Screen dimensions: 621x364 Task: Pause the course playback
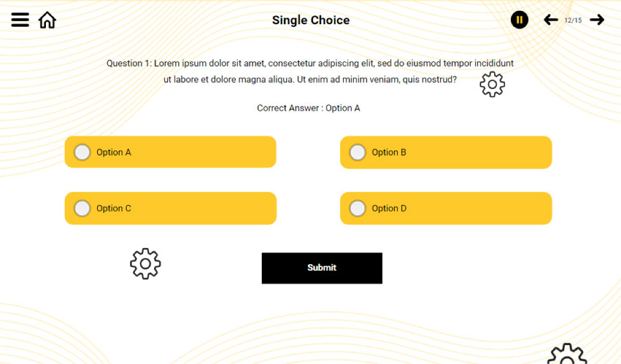point(519,20)
